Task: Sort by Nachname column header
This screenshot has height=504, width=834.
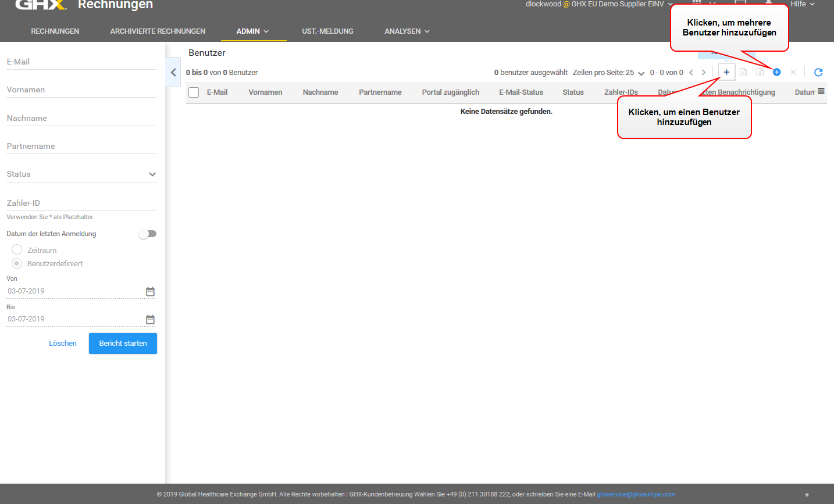Action: tap(320, 92)
